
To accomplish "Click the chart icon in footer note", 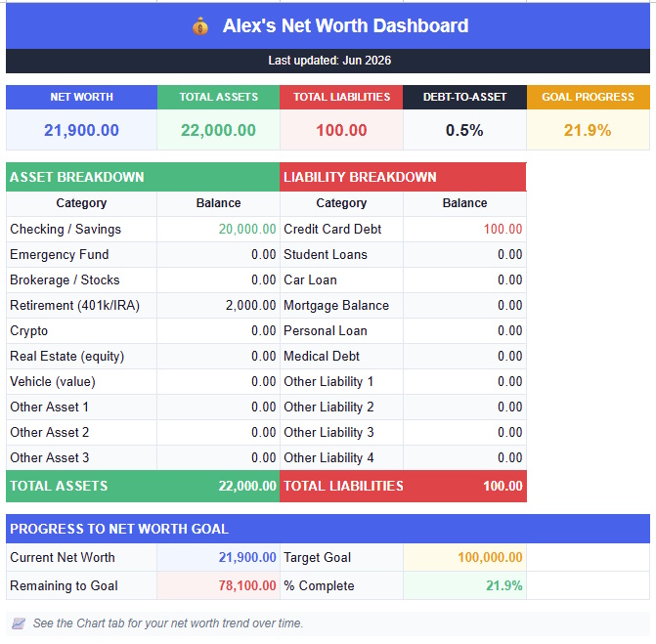I will point(19,623).
